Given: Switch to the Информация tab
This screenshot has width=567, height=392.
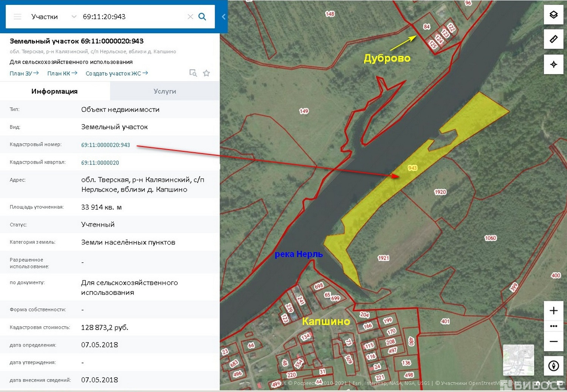Looking at the screenshot, I should [x=55, y=91].
